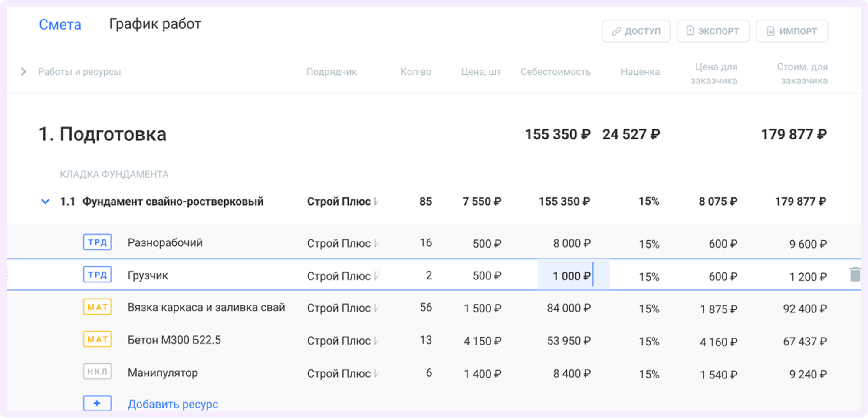This screenshot has width=868, height=418.
Task: Click cost 53 950 ₽ in Бетон row
Action: coord(569,341)
